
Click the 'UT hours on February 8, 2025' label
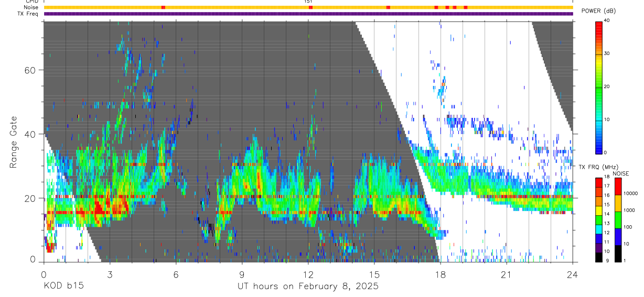pyautogui.click(x=307, y=287)
